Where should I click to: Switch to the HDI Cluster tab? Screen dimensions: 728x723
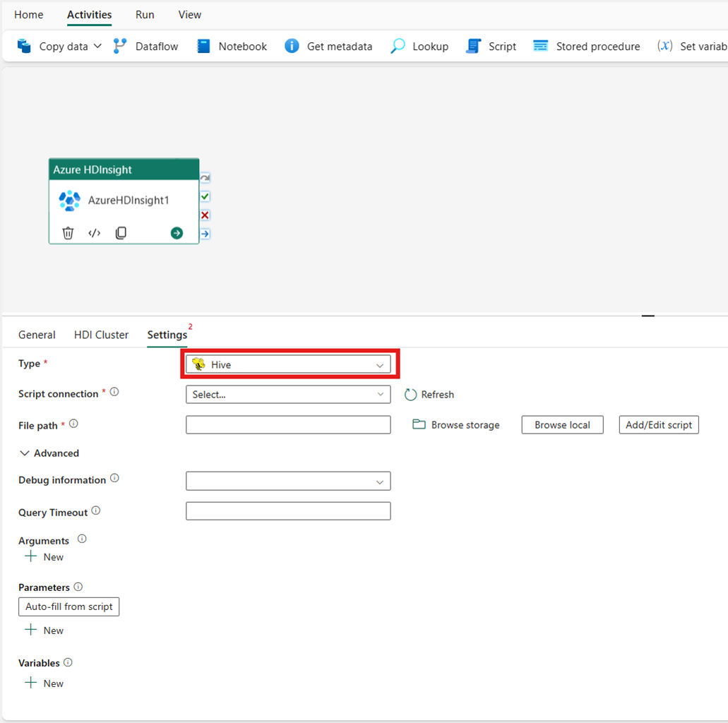[x=101, y=335]
